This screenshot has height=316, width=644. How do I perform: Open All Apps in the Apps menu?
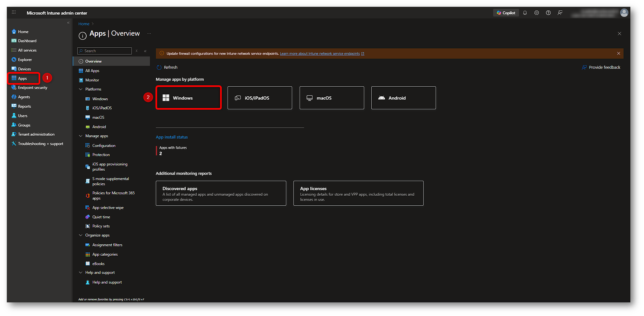(x=92, y=71)
